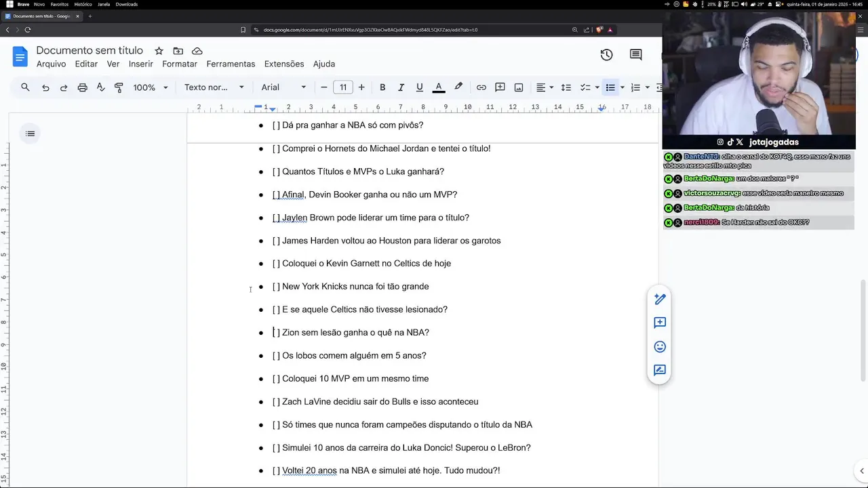Open the macOS Favoritos menu

pos(60,4)
